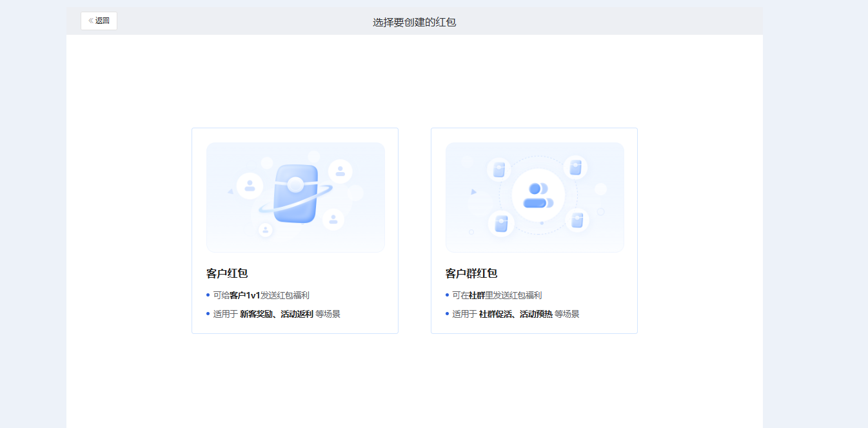Image resolution: width=868 pixels, height=428 pixels.
Task: Click the 选择要创建的红包 page title
Action: point(415,22)
